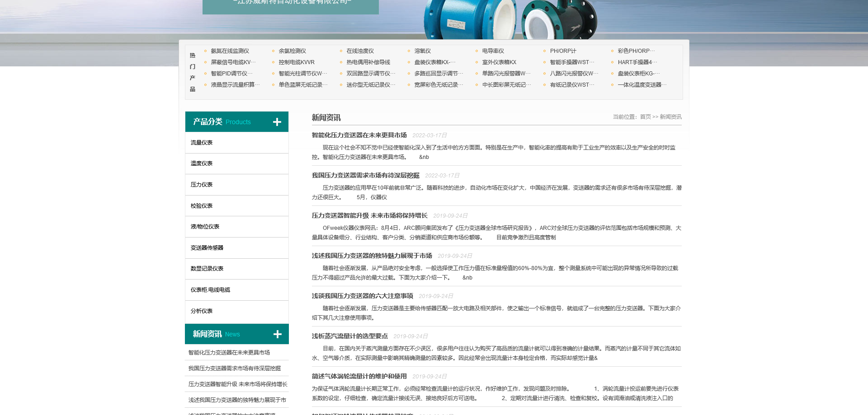Image resolution: width=868 pixels, height=415 pixels.
Task: Open the 新闻资讯 breadcrumb link
Action: point(670,117)
